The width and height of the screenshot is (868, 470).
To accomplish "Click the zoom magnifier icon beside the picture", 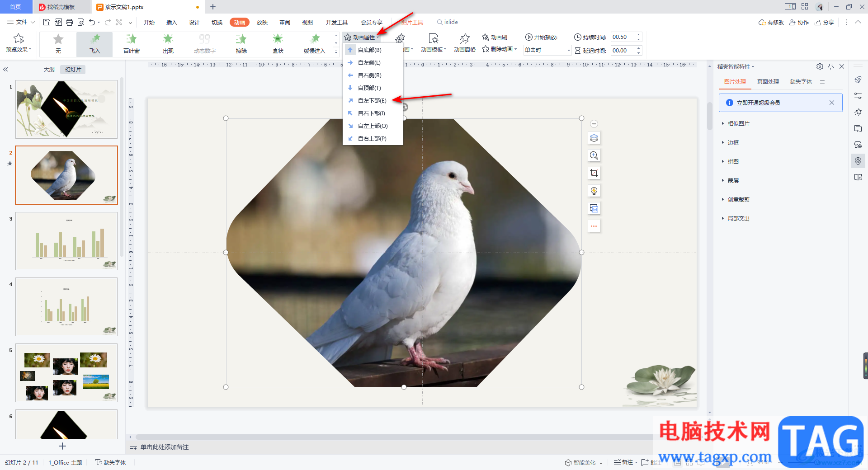I will pyautogui.click(x=594, y=155).
